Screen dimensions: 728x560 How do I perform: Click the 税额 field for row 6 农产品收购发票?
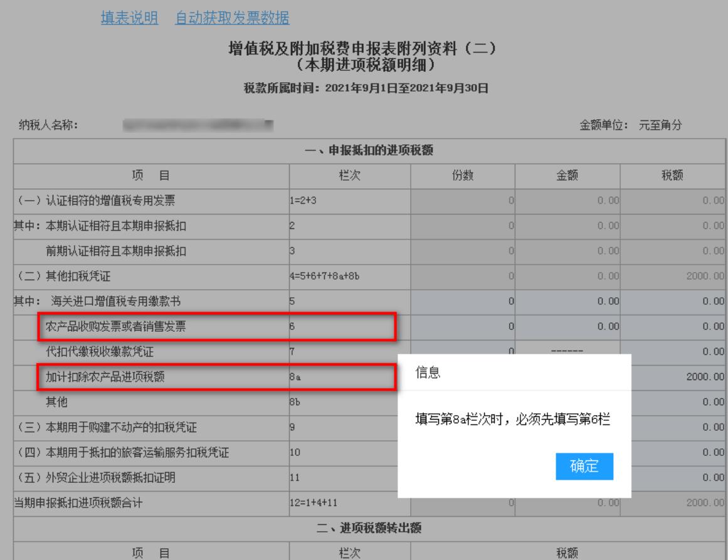[673, 326]
